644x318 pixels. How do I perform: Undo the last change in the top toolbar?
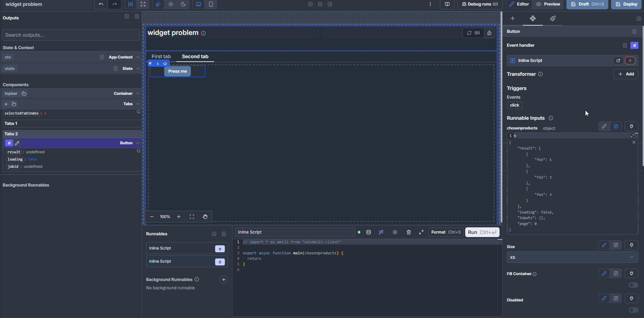(101, 4)
